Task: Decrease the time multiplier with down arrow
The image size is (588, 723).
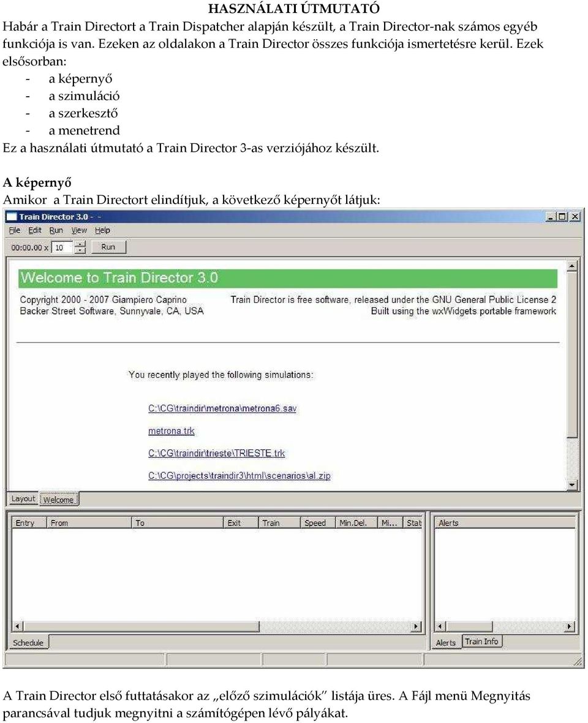Action: click(x=80, y=250)
